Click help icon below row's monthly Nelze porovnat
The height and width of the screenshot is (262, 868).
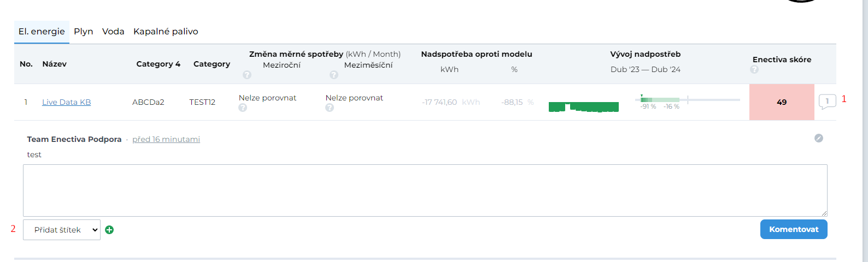coord(330,108)
